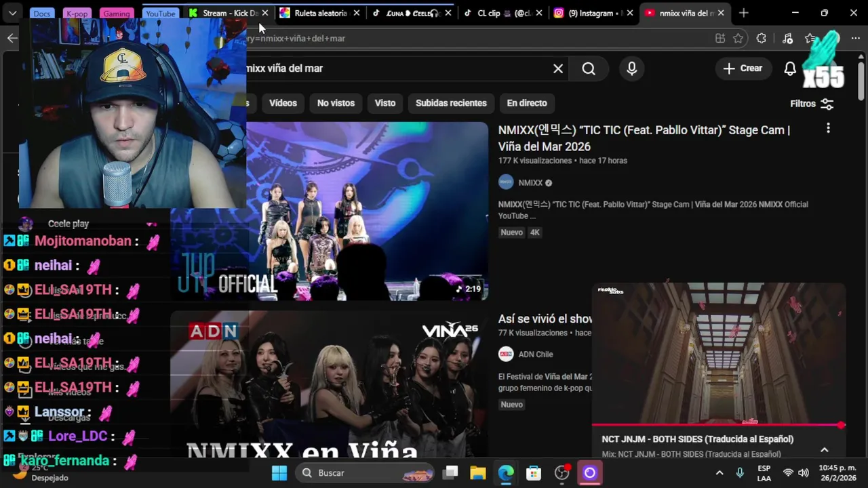Select the Vídeos filter chip
This screenshot has height=488, width=868.
(x=283, y=103)
